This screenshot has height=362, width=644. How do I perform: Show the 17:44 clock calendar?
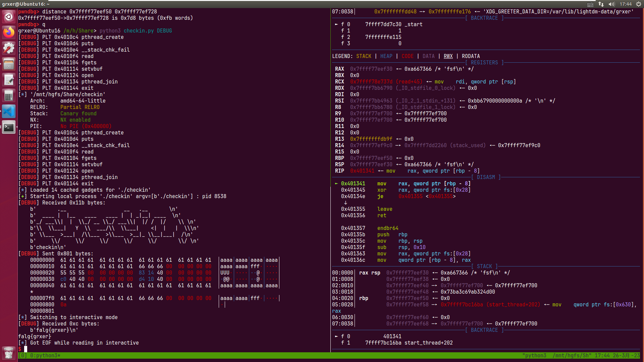tap(626, 4)
